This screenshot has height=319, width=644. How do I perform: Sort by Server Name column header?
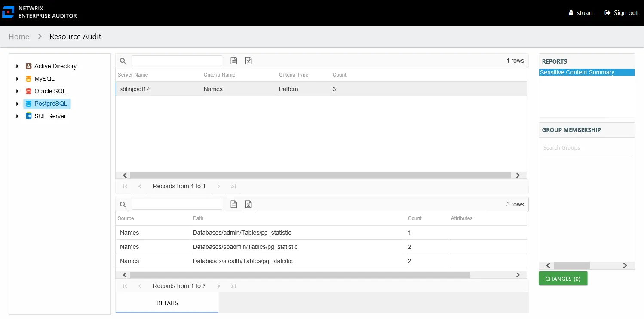(133, 75)
